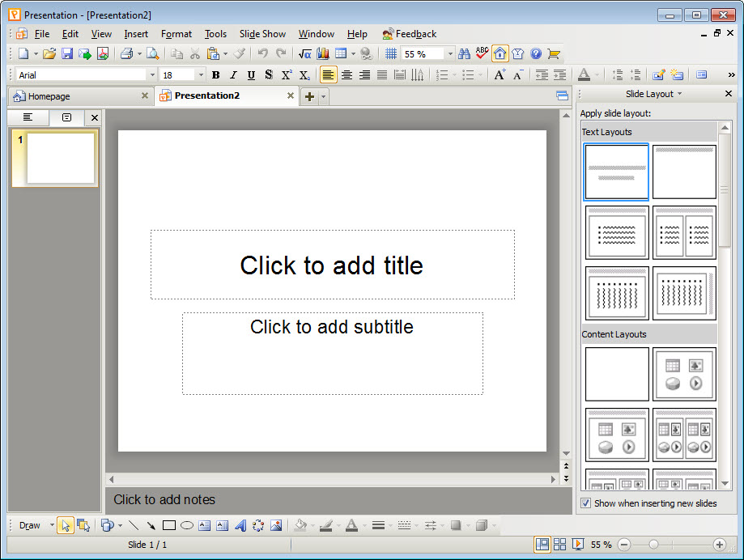This screenshot has width=744, height=560.
Task: Expand the font size dropdown
Action: 201,75
